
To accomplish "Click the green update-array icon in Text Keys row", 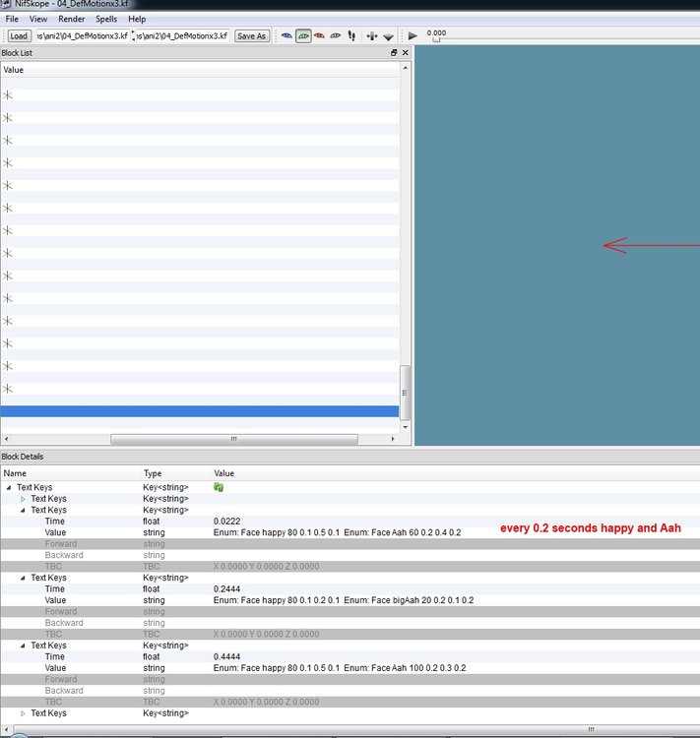I will point(219,487).
